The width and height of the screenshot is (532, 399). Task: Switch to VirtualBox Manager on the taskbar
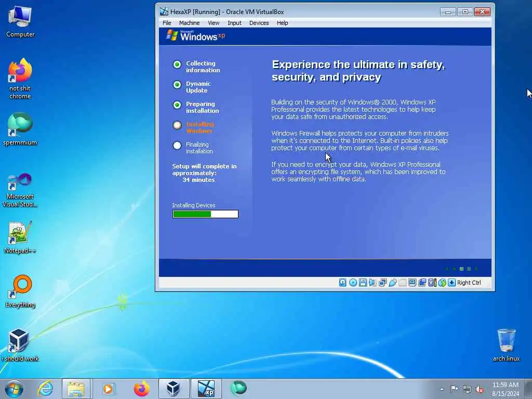[x=174, y=389]
